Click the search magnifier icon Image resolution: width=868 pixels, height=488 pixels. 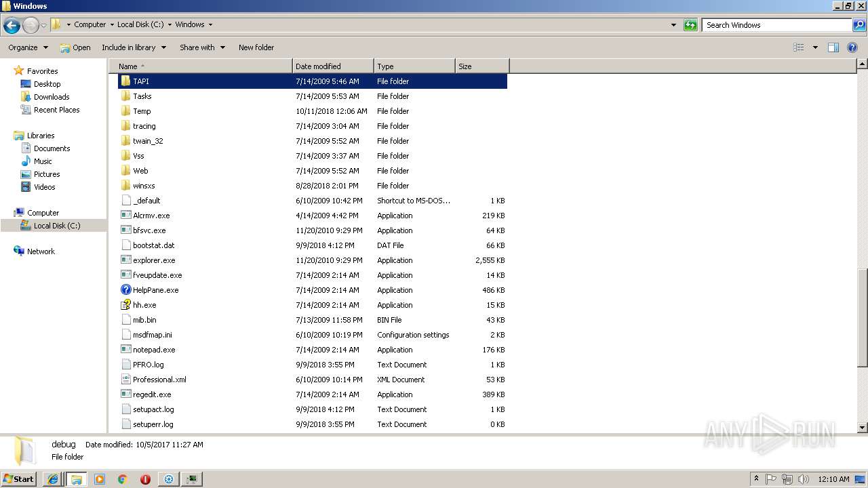[859, 25]
